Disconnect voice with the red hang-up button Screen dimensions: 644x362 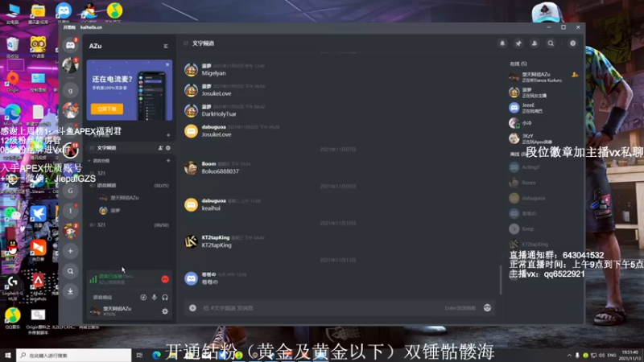165,279
